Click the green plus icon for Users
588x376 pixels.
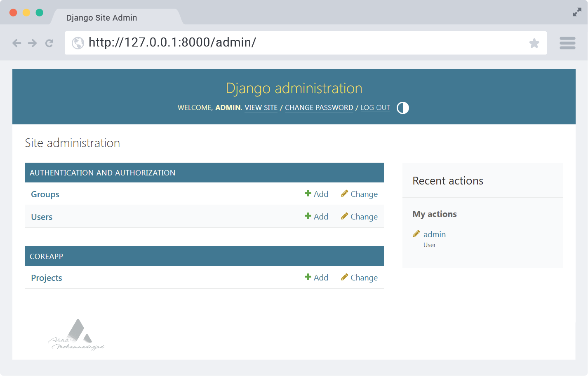tap(308, 216)
